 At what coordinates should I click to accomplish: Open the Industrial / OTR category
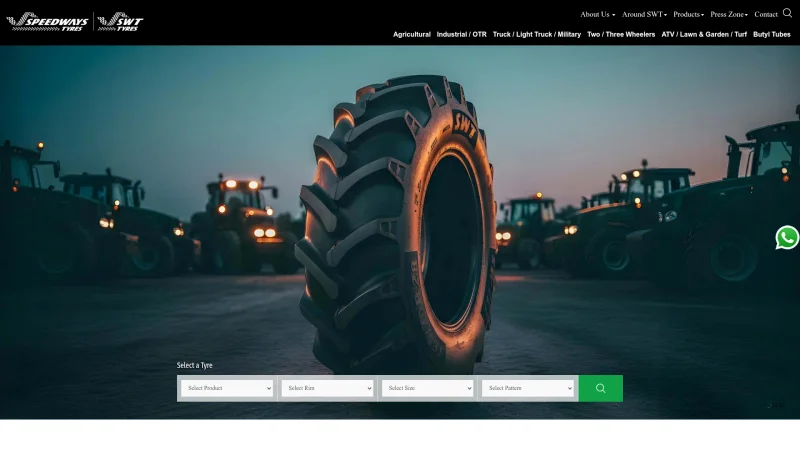(x=461, y=34)
